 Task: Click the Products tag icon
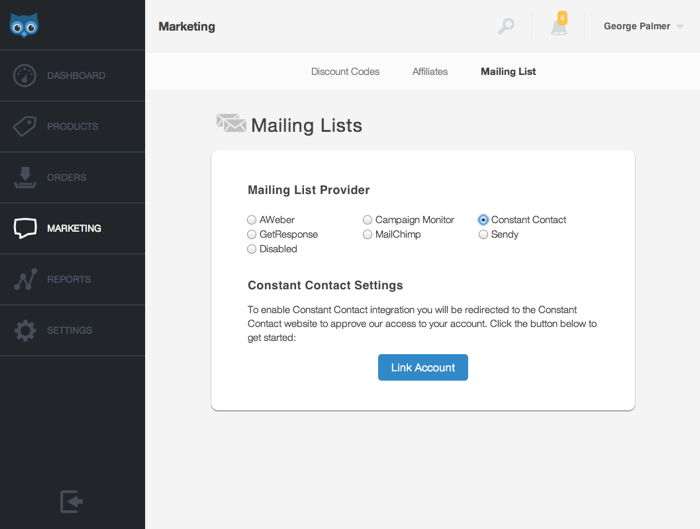(25, 126)
